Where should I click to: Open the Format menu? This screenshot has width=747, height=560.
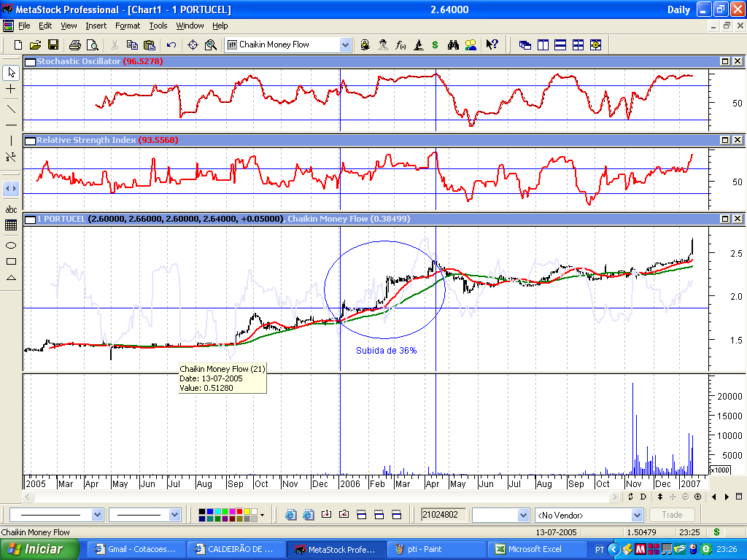pos(128,26)
